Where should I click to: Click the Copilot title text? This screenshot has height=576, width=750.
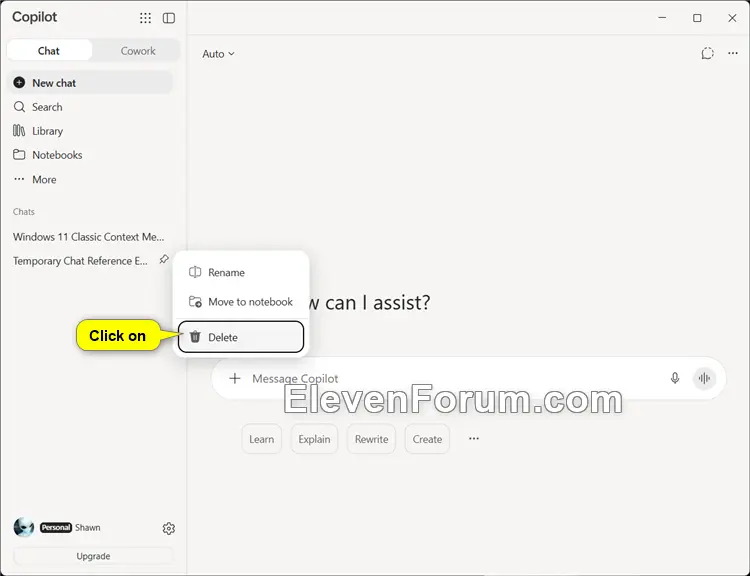coord(34,17)
